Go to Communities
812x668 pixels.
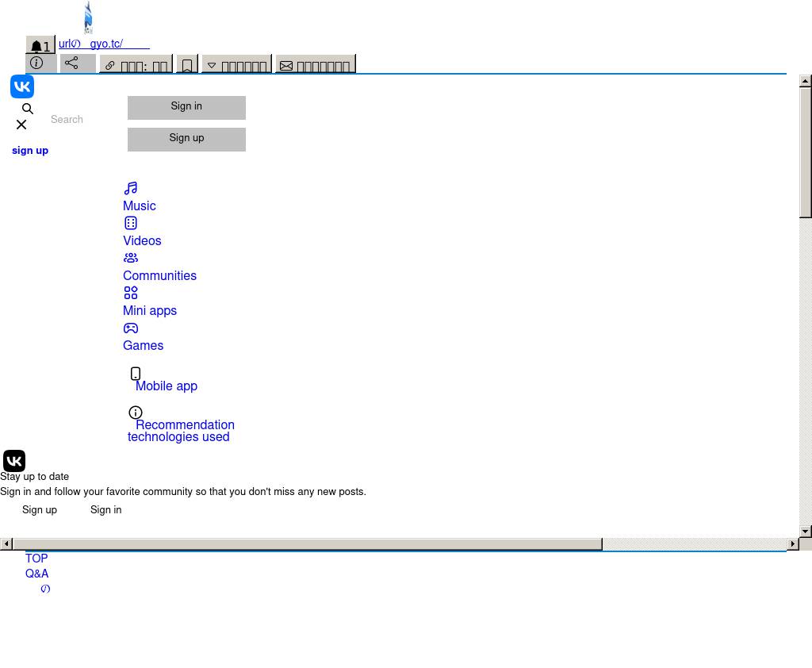tap(159, 276)
